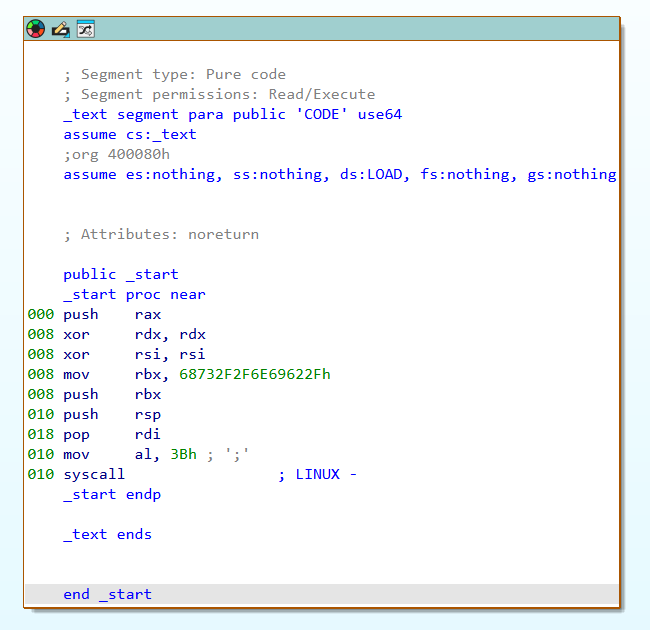Click the highlighted end _start line
Screen dimensions: 650x630
(322, 594)
